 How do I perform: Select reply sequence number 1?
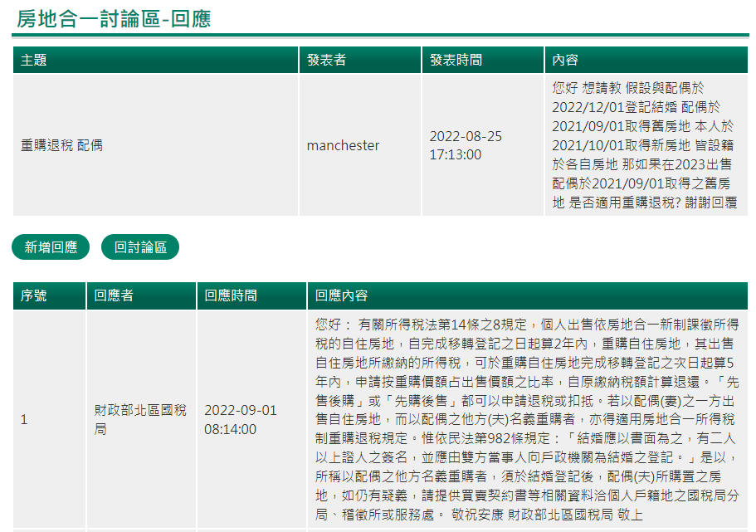click(24, 420)
